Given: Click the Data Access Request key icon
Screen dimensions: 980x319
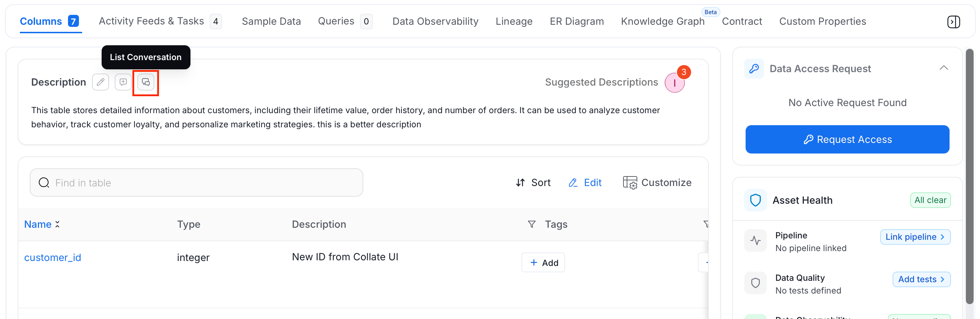Looking at the screenshot, I should [x=754, y=69].
